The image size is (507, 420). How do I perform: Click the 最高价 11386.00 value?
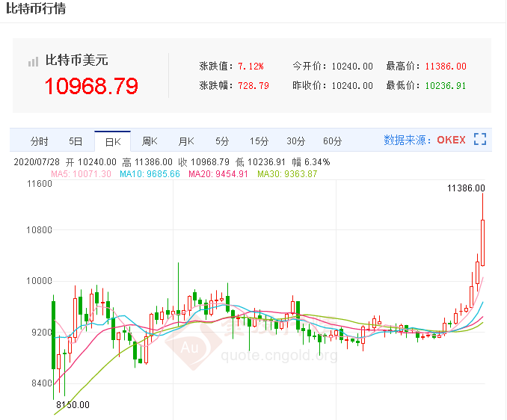(x=446, y=67)
